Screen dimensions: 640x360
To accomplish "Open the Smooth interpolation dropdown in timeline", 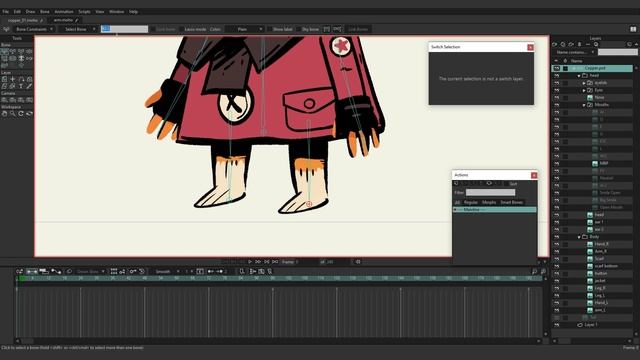I will 166,271.
